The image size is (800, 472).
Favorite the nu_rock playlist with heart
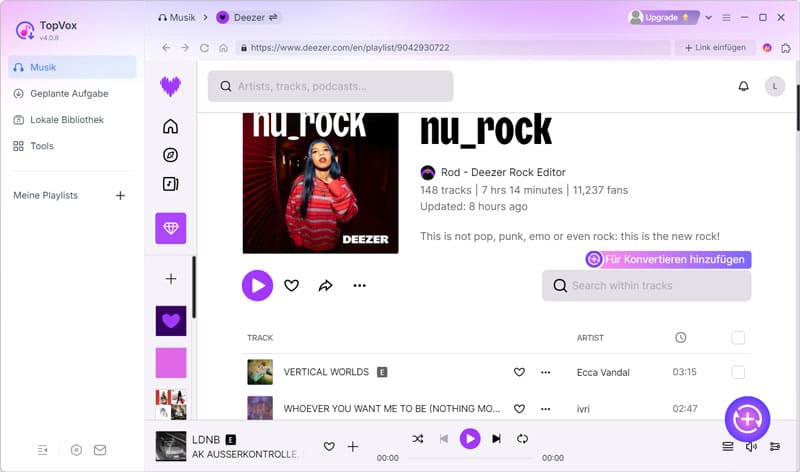[x=291, y=286]
